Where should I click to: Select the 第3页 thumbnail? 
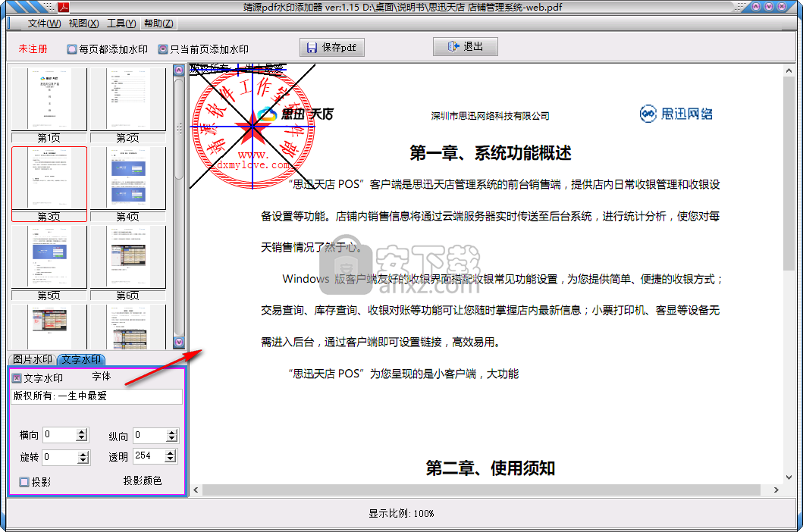(x=49, y=184)
